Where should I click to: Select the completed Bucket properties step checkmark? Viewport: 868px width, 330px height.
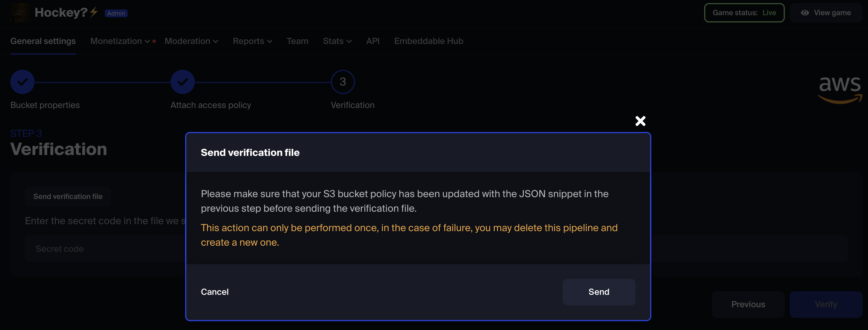click(x=22, y=82)
